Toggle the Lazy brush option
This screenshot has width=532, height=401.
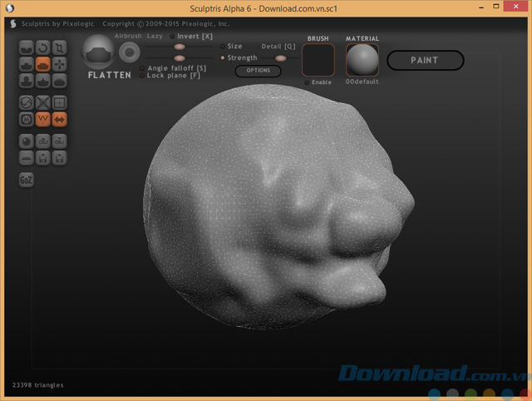pos(155,36)
